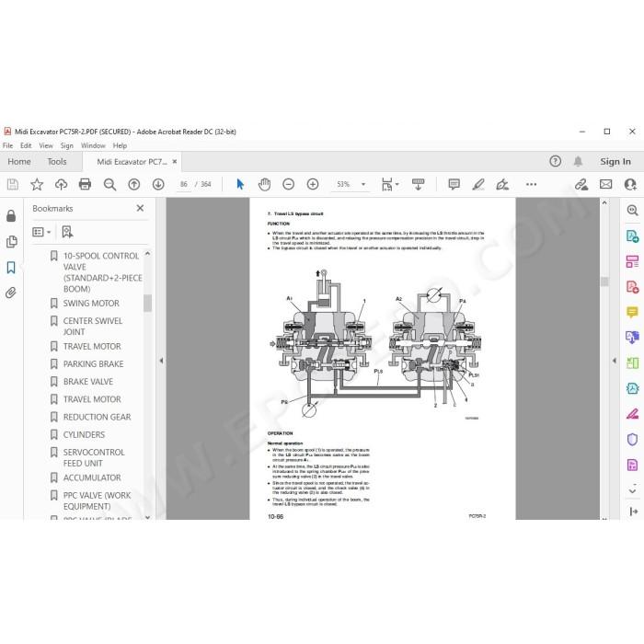Click the security lock panel icon
Screen dimensions: 644x644
coord(11,215)
